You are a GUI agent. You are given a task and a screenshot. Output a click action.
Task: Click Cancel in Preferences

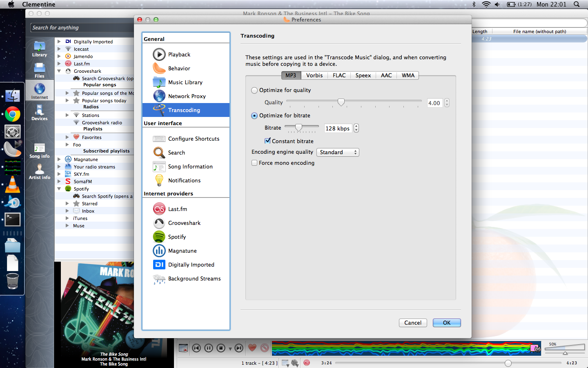413,323
